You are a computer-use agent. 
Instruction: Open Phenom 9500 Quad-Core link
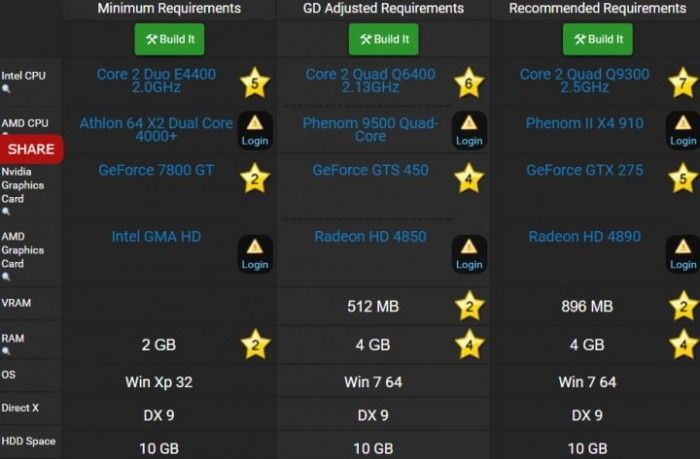pos(371,129)
